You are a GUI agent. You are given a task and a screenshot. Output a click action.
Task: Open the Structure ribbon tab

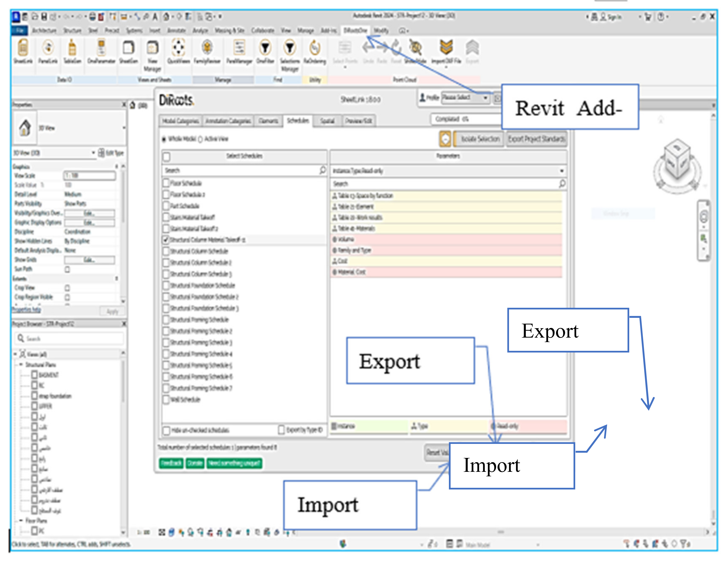click(72, 31)
